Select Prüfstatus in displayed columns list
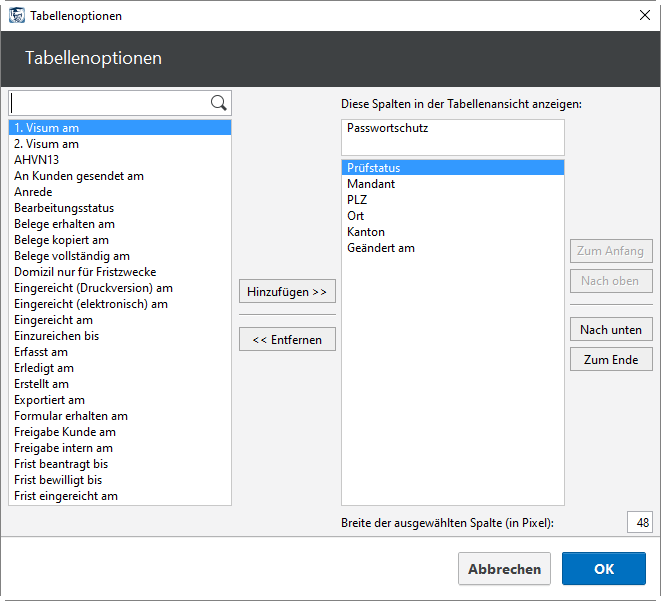This screenshot has width=661, height=601. point(453,168)
